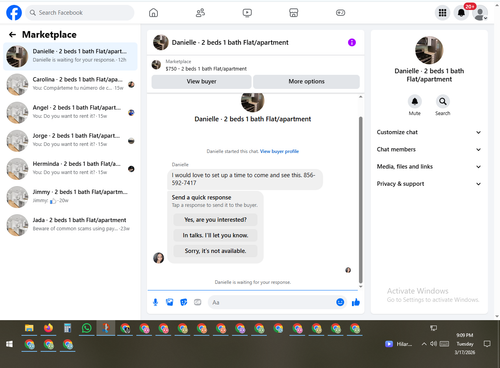Open the Carolina conversation
Image resolution: width=500 pixels, height=368 pixels.
[70, 84]
